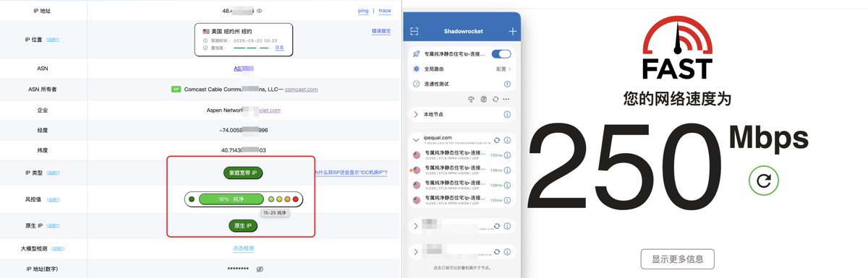The width and height of the screenshot is (868, 278).
Task: Click the trace link
Action: click(385, 11)
